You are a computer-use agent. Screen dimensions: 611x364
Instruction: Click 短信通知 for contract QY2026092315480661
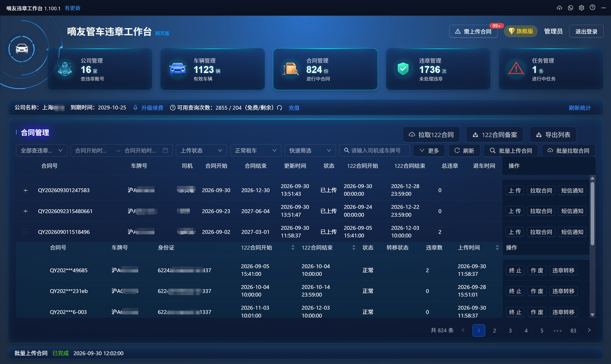[572, 211]
